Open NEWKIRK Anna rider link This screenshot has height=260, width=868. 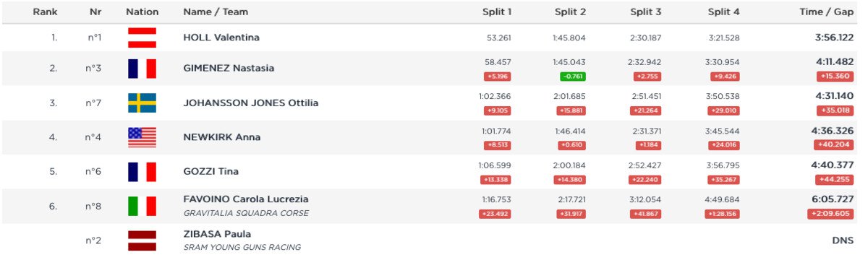coord(222,137)
